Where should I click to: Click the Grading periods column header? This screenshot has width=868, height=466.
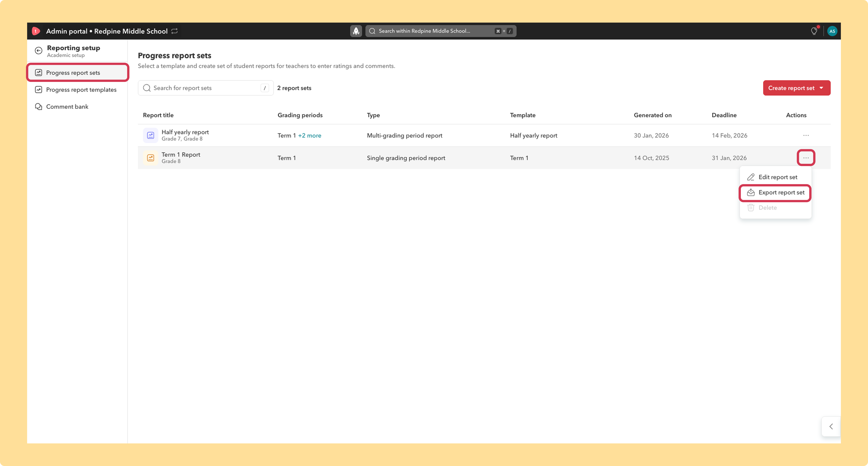(300, 115)
